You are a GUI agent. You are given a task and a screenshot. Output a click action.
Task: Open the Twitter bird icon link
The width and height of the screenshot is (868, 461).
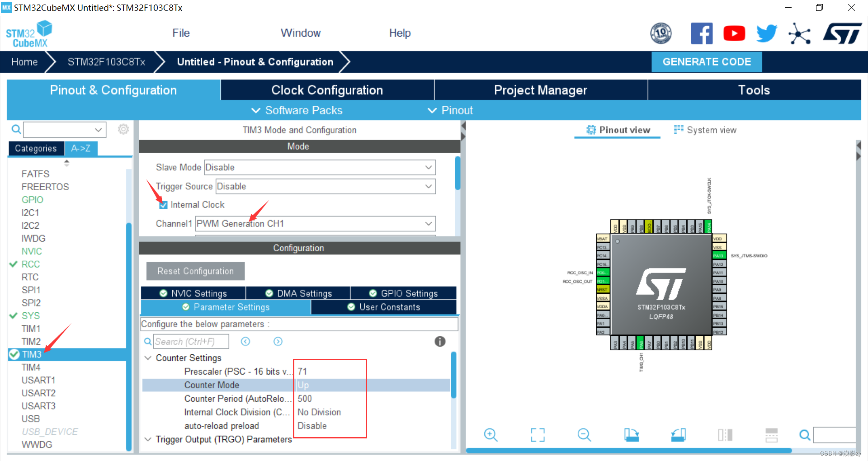point(766,33)
